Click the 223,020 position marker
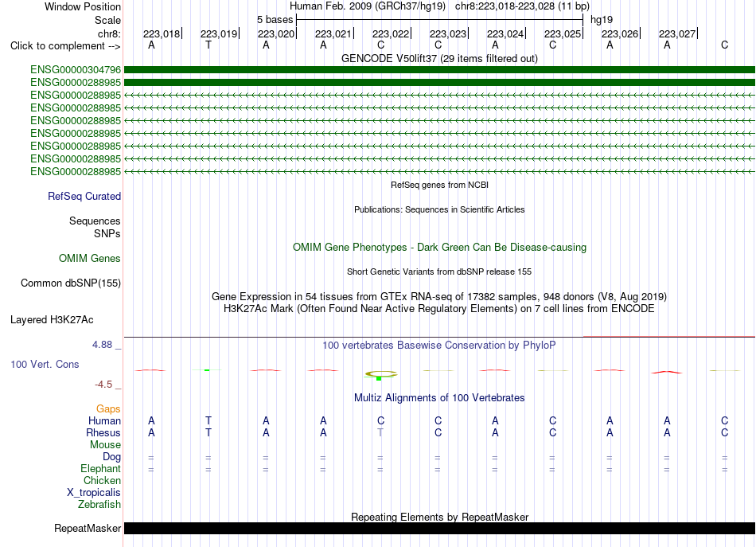756x547 pixels. click(x=277, y=33)
